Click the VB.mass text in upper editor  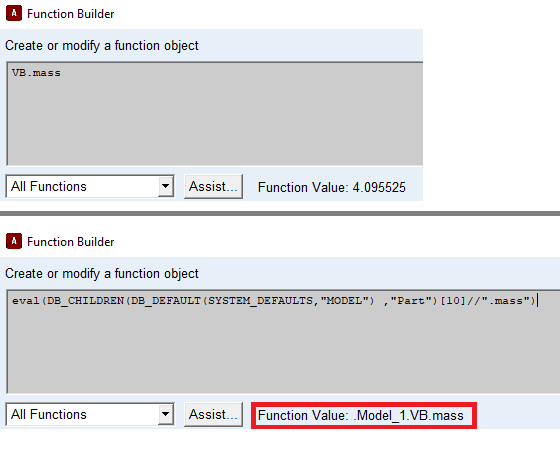point(36,73)
